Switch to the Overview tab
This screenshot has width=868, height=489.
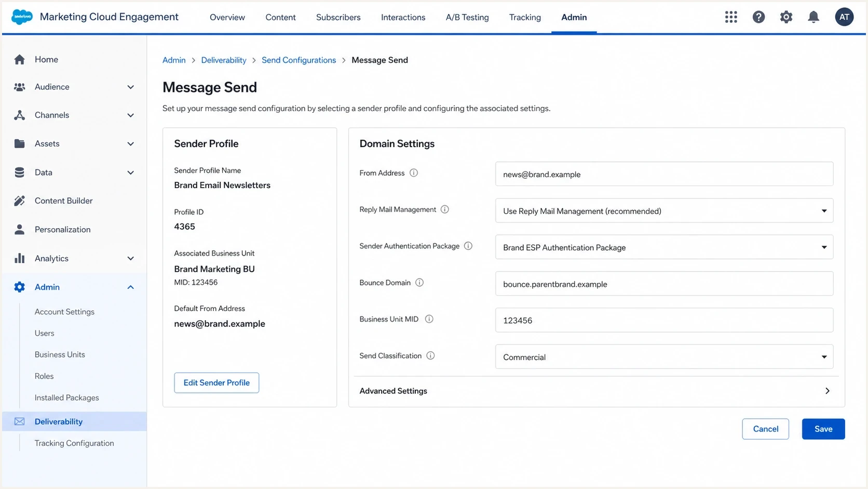[x=227, y=17]
